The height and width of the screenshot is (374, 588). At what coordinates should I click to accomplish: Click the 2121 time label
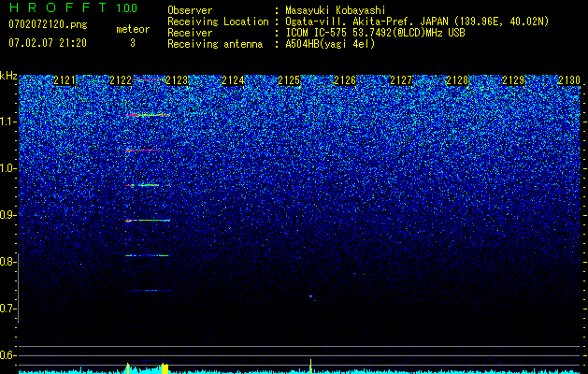tap(65, 80)
